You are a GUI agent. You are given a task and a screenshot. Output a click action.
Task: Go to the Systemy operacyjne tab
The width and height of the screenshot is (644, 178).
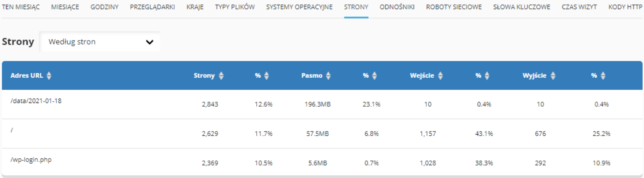(299, 7)
